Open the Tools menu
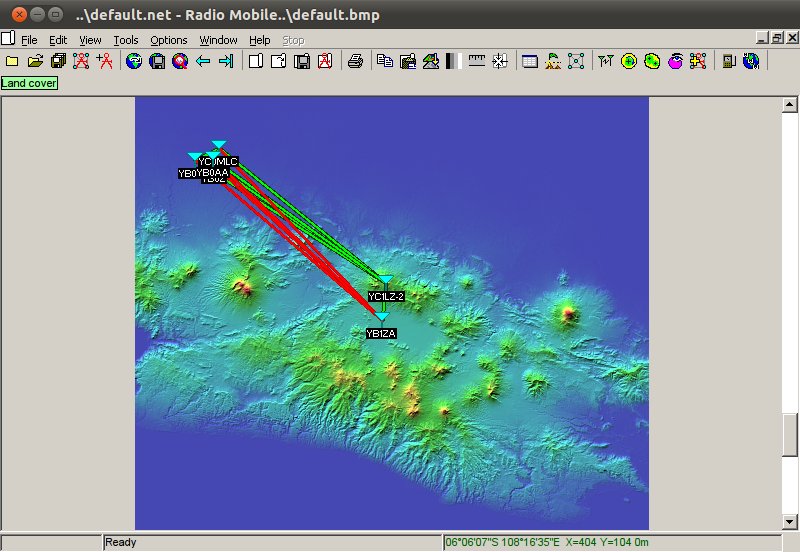This screenshot has height=552, width=800. tap(126, 40)
